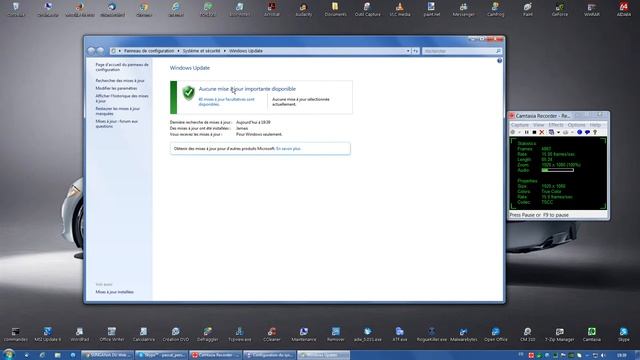Click 'En savoir plus' link
This screenshot has height=360, width=640.
click(288, 149)
